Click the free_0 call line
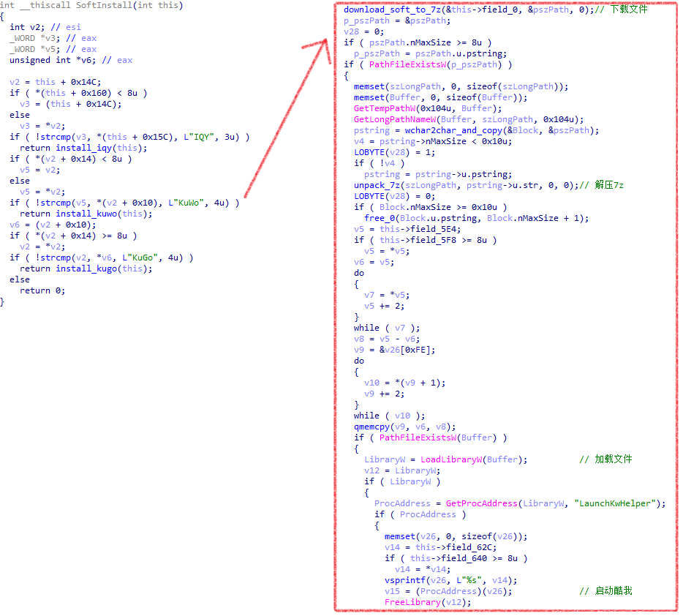683x616 pixels. (476, 218)
